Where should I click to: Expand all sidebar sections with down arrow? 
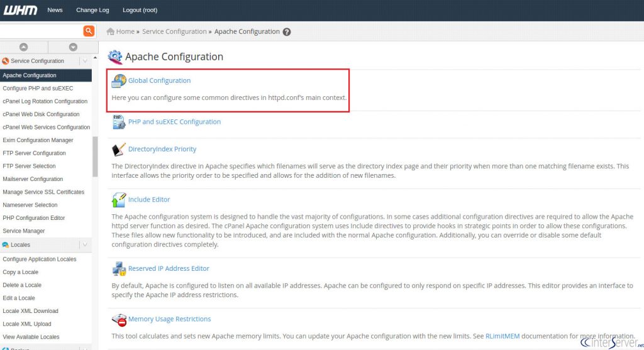point(73,47)
